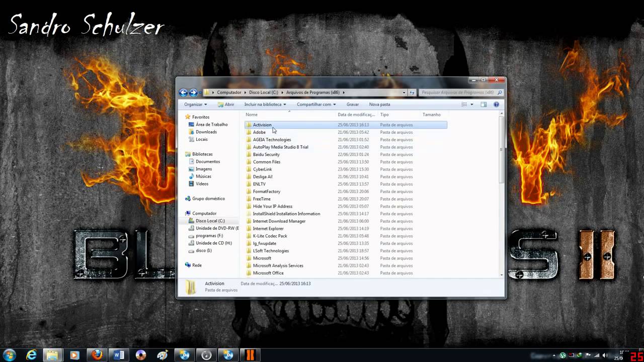Select the disco (I:) drive

click(203, 250)
